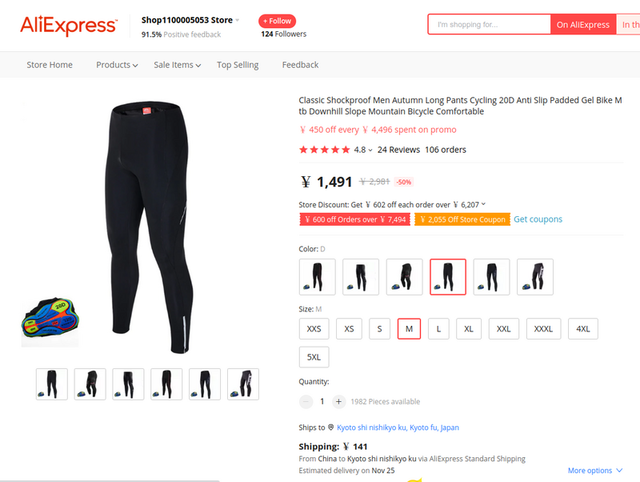Open the second gallery thumbnail below main image
This screenshot has height=482, width=640.
pyautogui.click(x=90, y=384)
